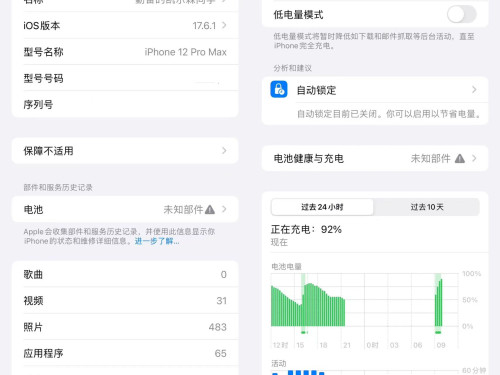This screenshot has width=500, height=375.
Task: Tap the 分析和建议 section header
Action: tap(293, 68)
